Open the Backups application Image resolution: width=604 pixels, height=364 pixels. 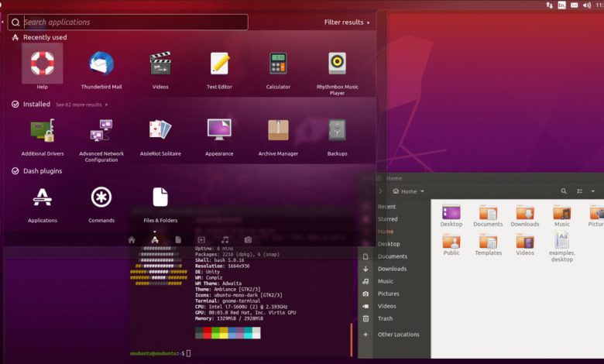click(x=337, y=130)
